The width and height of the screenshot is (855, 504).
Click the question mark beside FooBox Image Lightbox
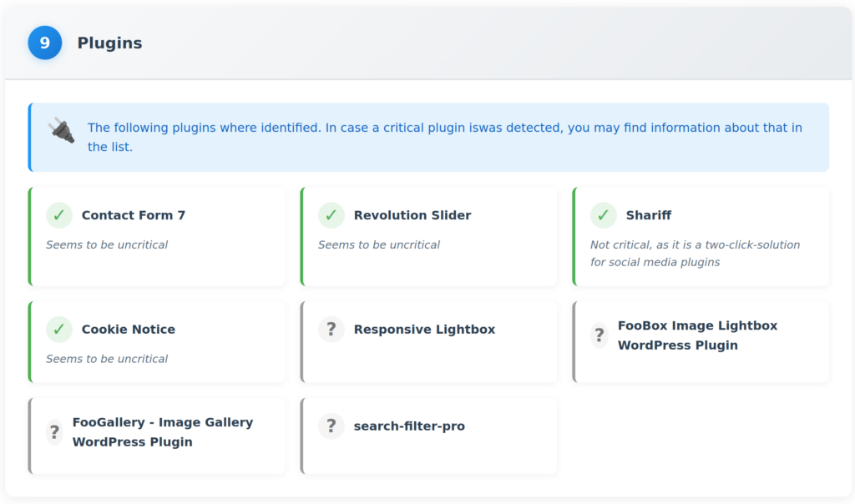tap(599, 335)
